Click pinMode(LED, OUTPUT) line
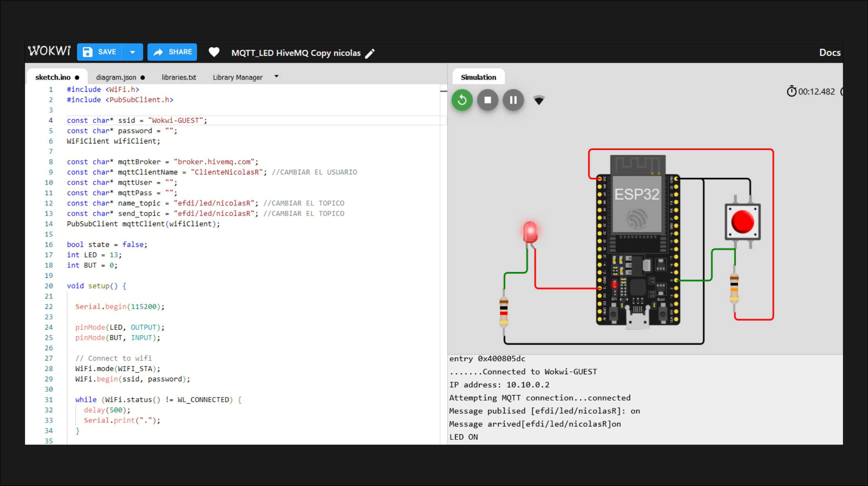Screen dimensions: 868x486 pyautogui.click(x=120, y=327)
